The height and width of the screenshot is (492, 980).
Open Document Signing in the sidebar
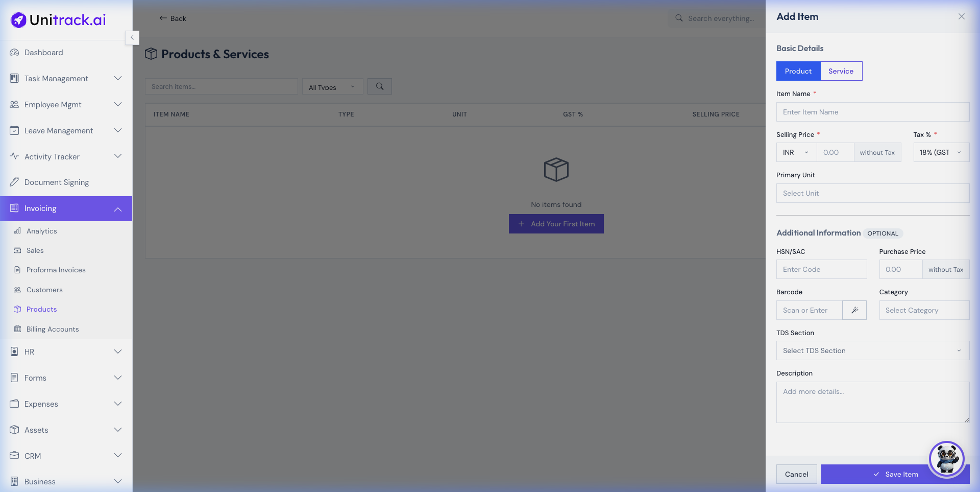(x=56, y=182)
